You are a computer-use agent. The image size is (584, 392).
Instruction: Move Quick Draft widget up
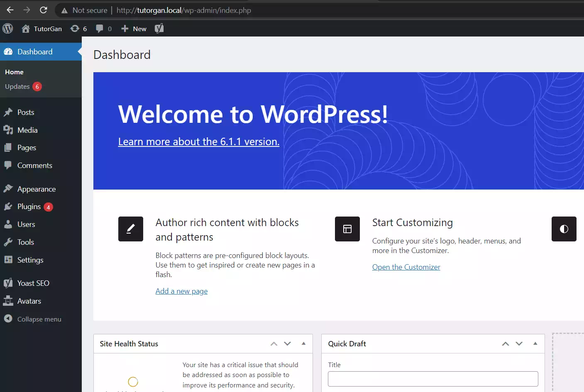tap(506, 344)
